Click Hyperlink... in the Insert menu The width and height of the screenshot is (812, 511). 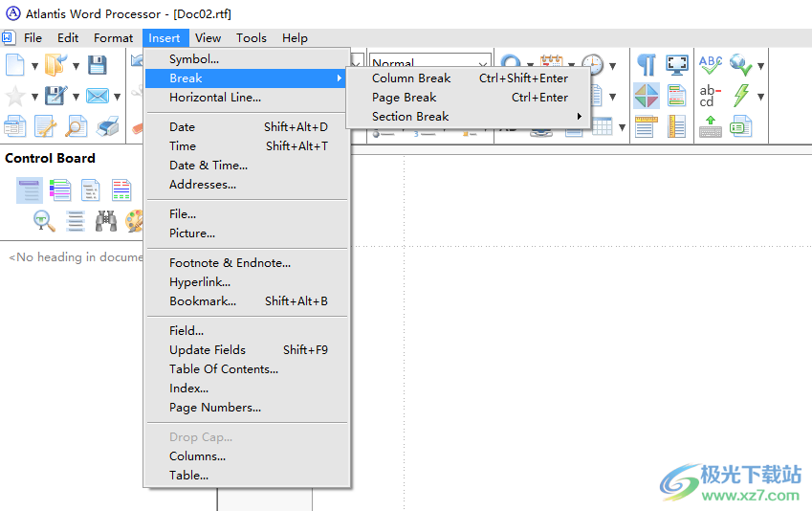[200, 282]
